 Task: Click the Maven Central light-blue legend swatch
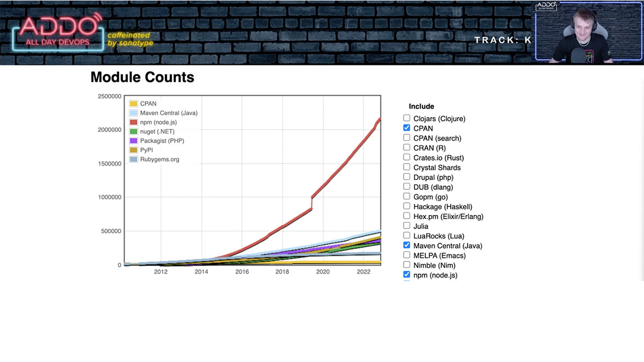pyautogui.click(x=134, y=113)
